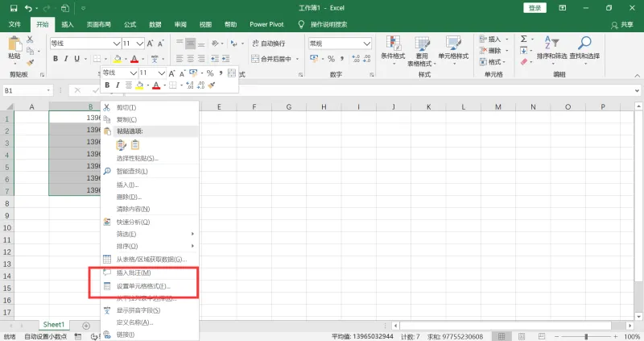Click the ribbon comma style icon
This screenshot has height=341, width=644.
tap(341, 59)
